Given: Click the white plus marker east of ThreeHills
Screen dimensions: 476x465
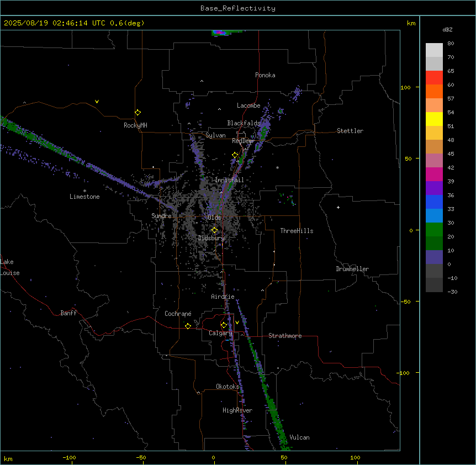Looking at the screenshot, I should coord(338,207).
